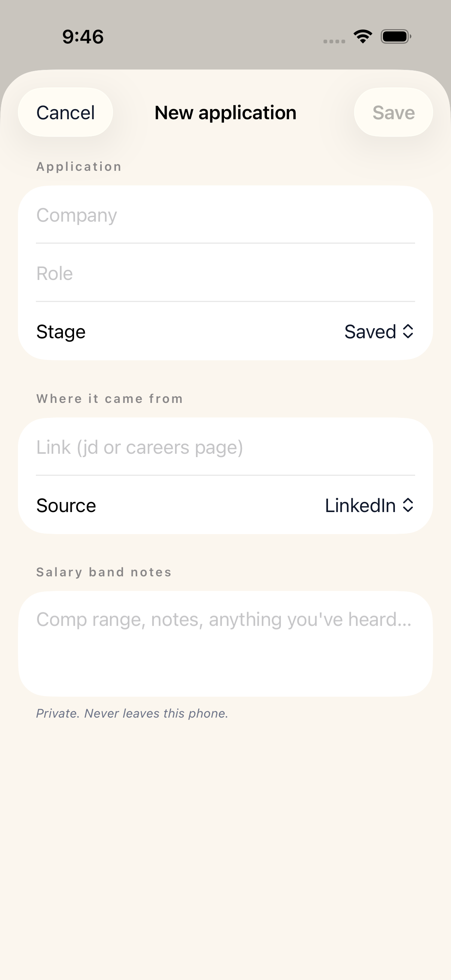Tap the Wi-Fi status icon

[363, 37]
